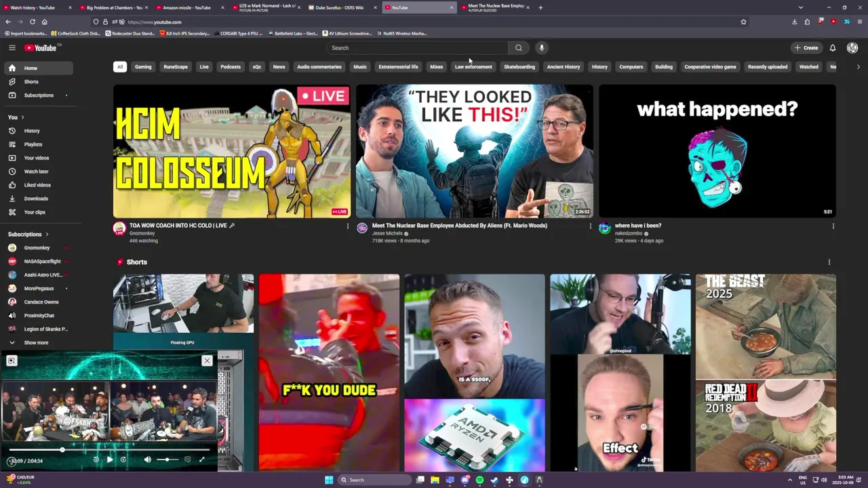Select the RuneScape category chip
Viewport: 868px width, 488px height.
point(176,67)
